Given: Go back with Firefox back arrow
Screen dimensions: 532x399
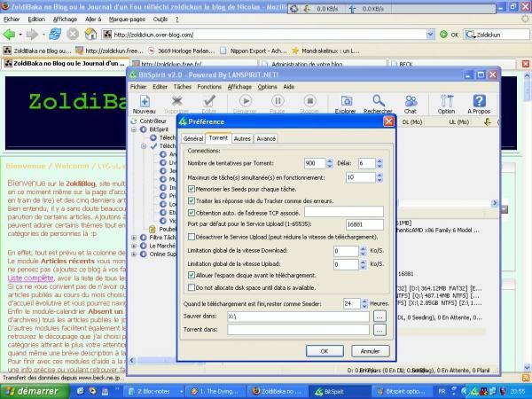Looking at the screenshot, I should click(x=9, y=35).
